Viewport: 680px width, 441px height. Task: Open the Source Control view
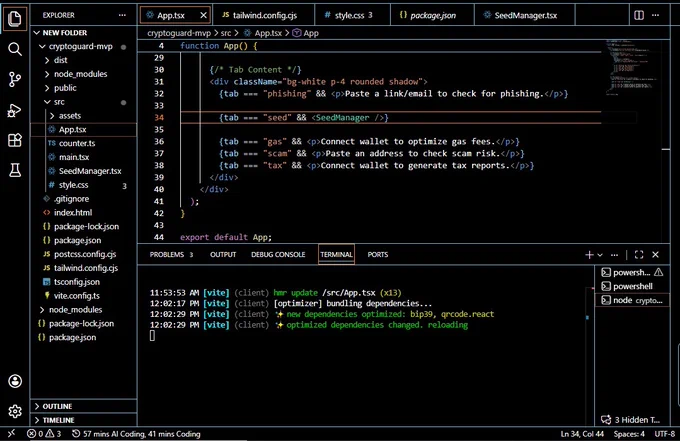coord(15,79)
